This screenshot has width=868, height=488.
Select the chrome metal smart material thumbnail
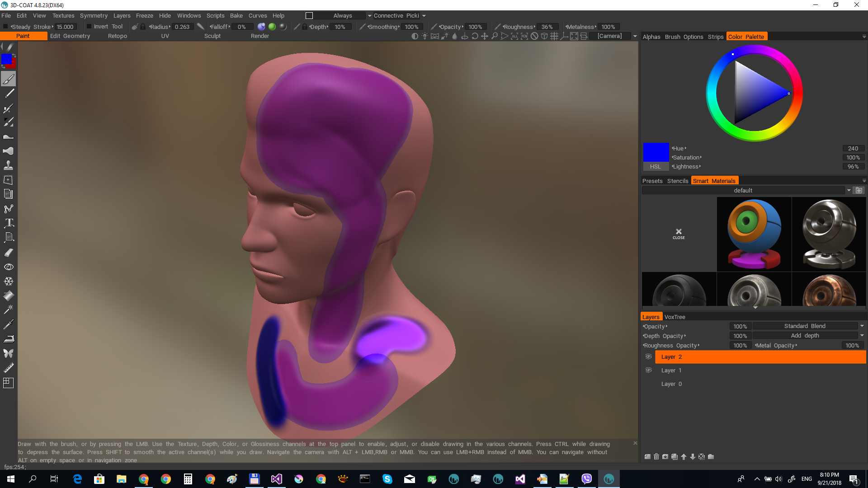(x=829, y=234)
